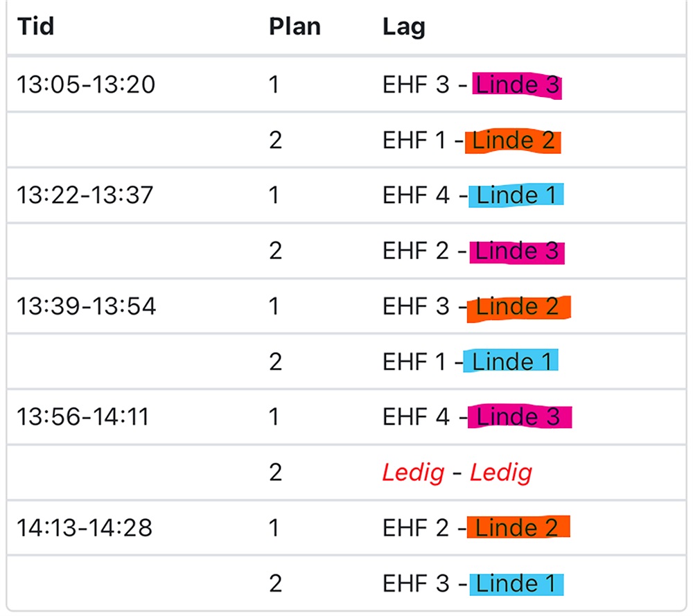The width and height of the screenshot is (693, 616).
Task: Click Plan 2 cell in the Ledig row
Action: point(276,473)
